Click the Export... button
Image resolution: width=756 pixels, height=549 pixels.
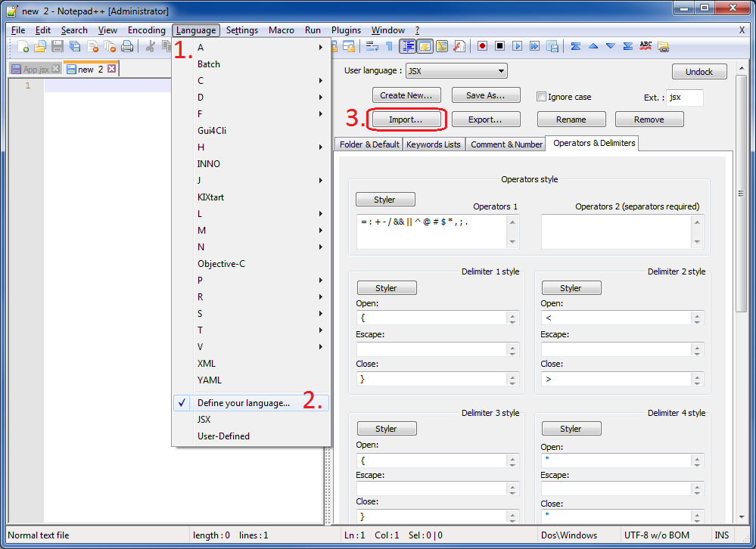point(486,119)
